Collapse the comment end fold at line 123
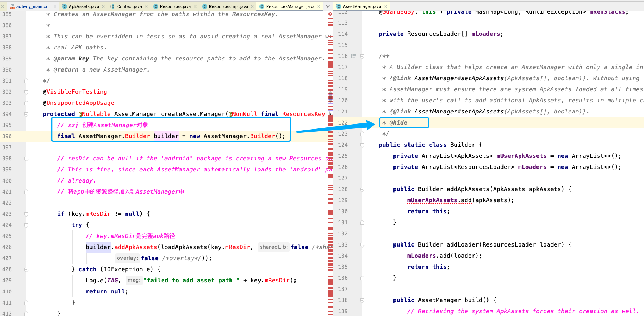 pos(362,134)
